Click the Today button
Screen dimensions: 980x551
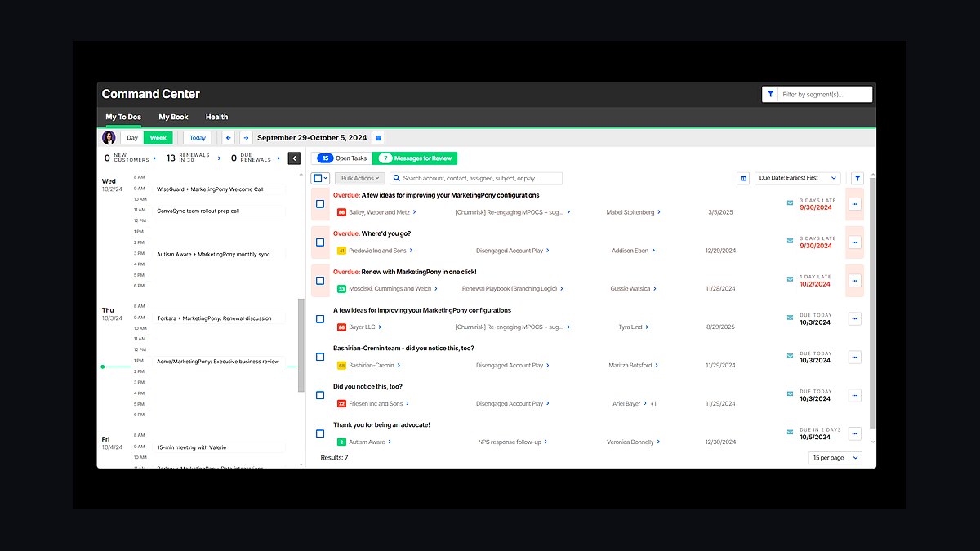coord(198,138)
